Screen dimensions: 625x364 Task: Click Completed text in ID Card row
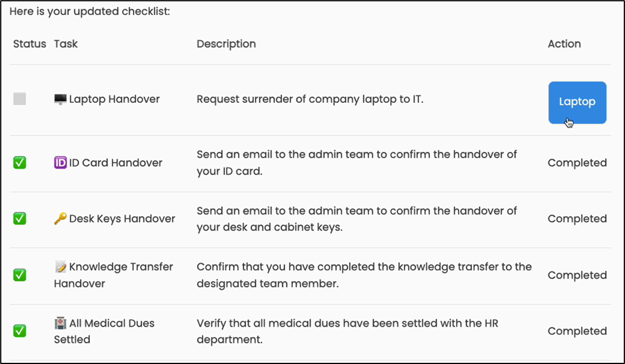pyautogui.click(x=577, y=163)
